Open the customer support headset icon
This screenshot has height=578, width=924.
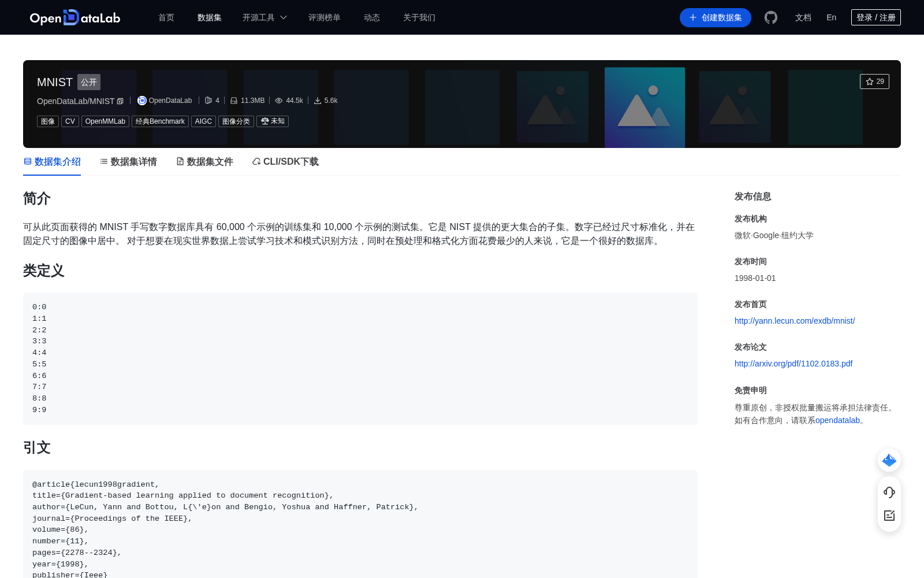[x=889, y=492]
